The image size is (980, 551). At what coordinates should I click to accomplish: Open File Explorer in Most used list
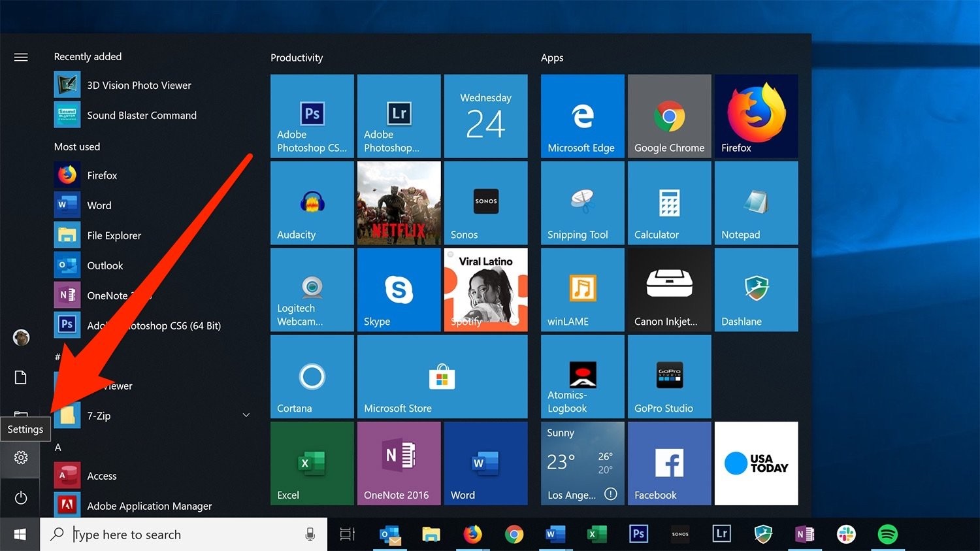coord(98,235)
